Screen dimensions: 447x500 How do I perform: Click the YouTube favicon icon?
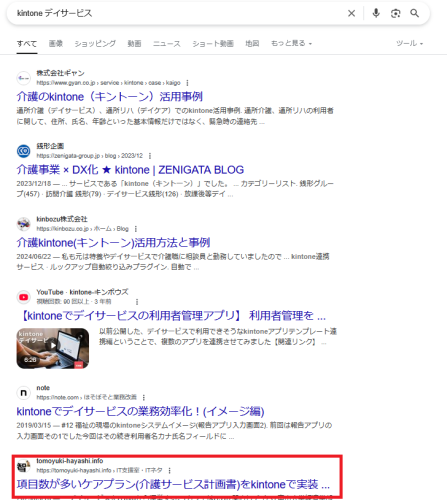pos(24,297)
